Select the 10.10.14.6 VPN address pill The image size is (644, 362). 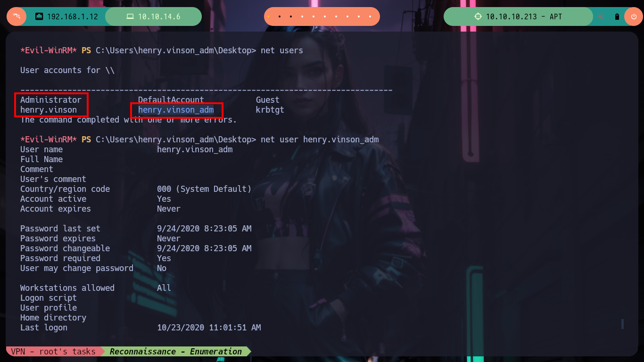[x=154, y=16]
